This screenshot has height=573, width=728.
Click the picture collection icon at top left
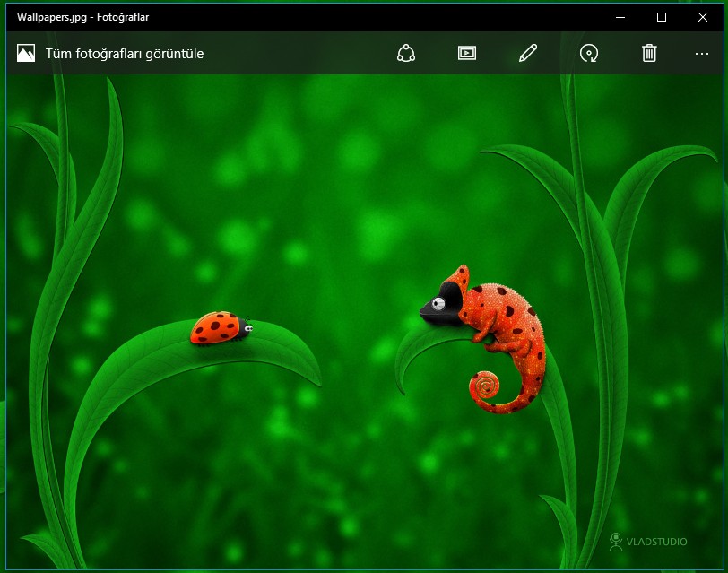pyautogui.click(x=26, y=54)
